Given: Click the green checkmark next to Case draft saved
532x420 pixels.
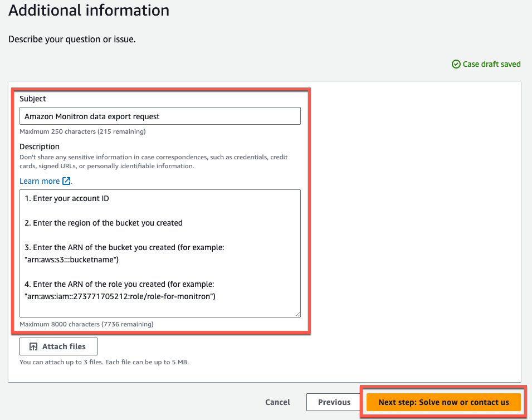Looking at the screenshot, I should point(456,64).
